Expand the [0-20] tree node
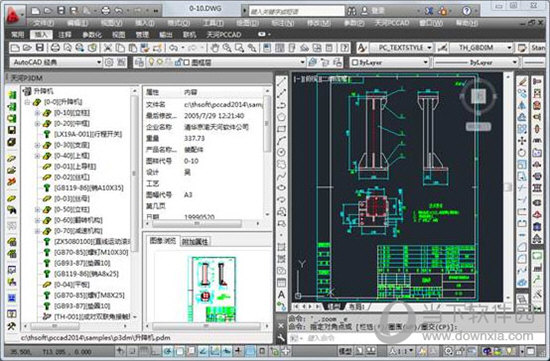 (x=38, y=123)
